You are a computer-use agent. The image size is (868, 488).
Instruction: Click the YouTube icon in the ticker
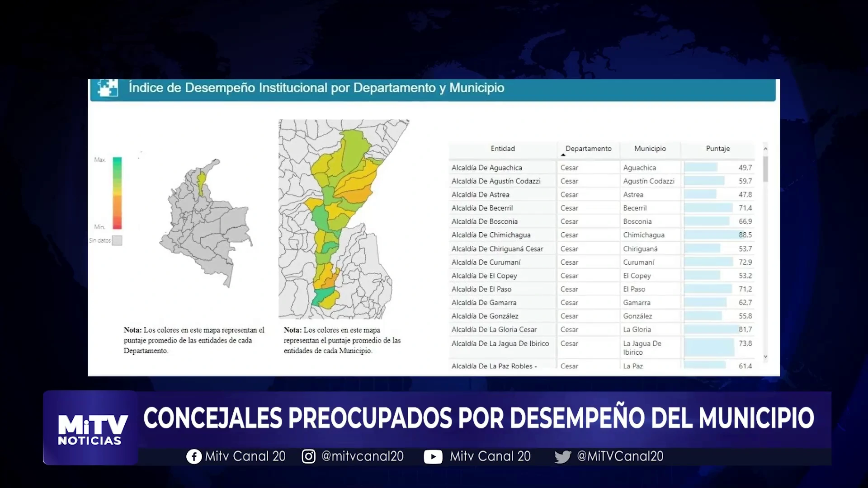433,457
